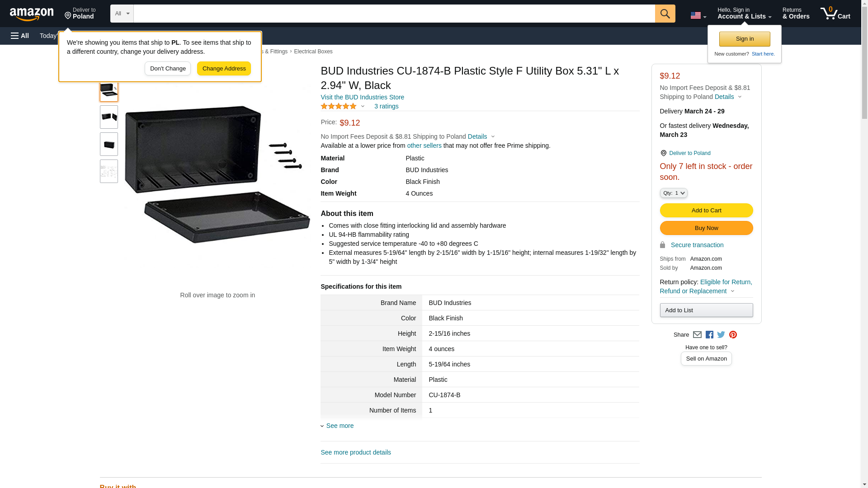Open the All hamburger menu

[x=20, y=36]
